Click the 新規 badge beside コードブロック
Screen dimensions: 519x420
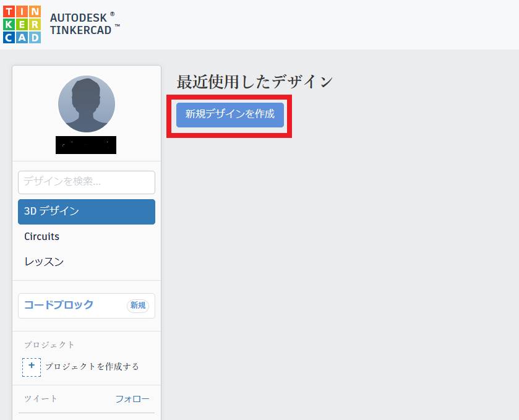click(137, 306)
